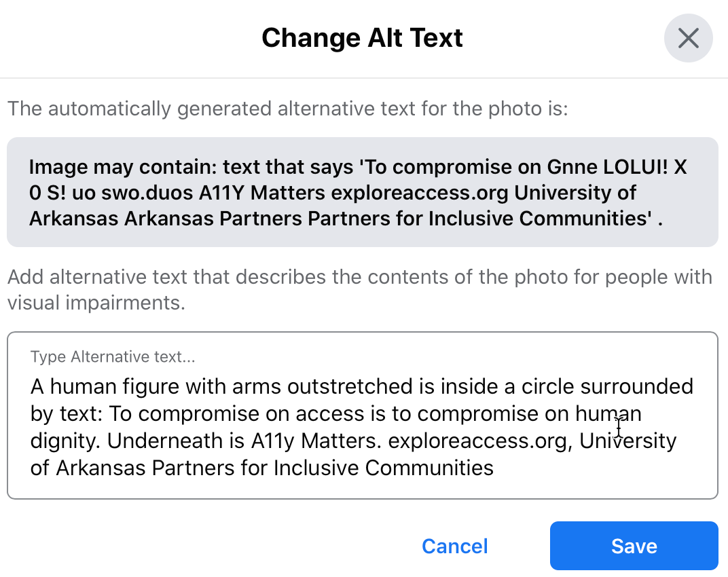Screen dimensions: 728x577
Task: Dismiss the dialog using Cancel
Action: (x=454, y=545)
